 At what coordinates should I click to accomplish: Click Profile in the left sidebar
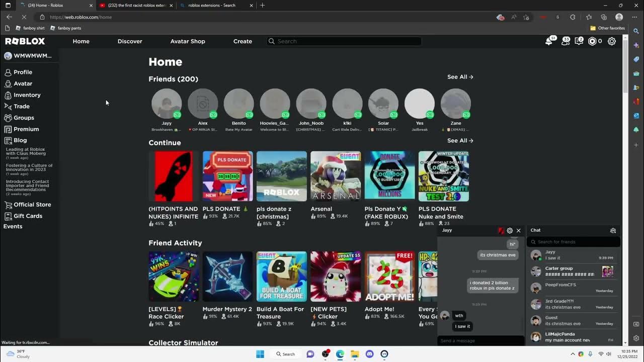(23, 72)
